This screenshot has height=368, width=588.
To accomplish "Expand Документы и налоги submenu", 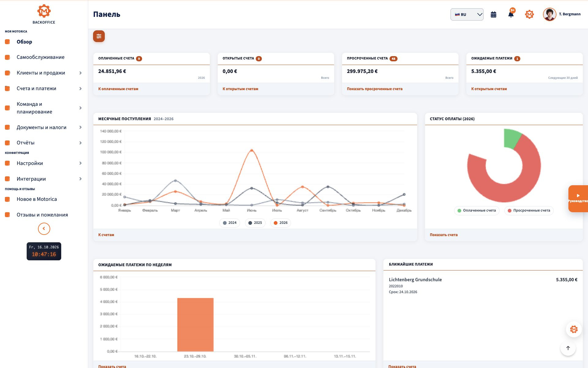I will [x=80, y=127].
